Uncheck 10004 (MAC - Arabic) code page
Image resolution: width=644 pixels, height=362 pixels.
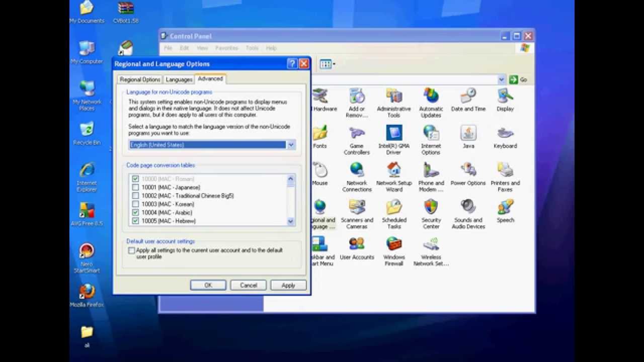tap(135, 213)
